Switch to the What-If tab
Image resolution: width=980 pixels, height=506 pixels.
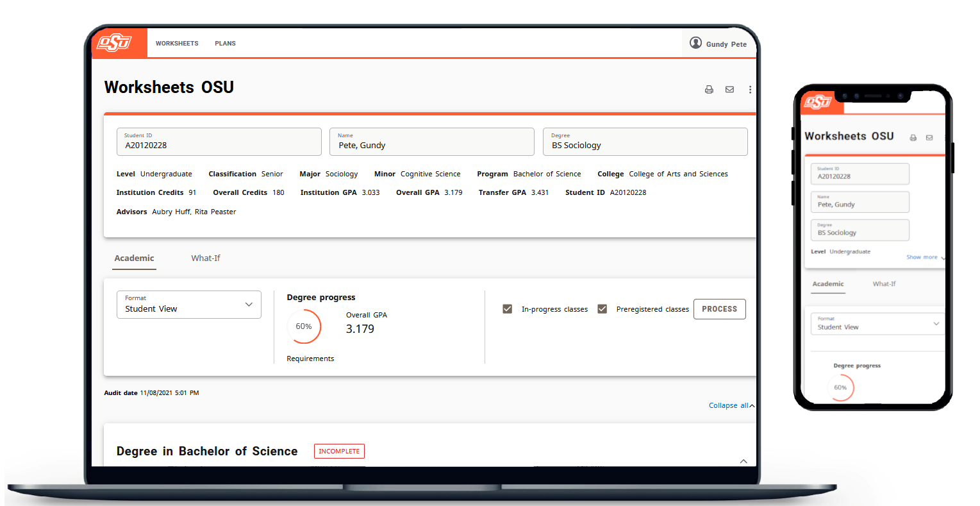[x=205, y=258]
